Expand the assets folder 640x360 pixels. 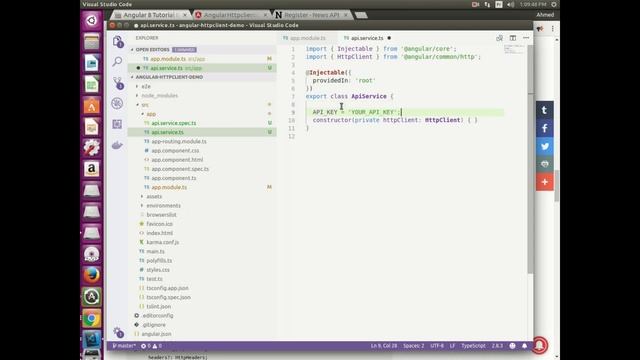pos(154,196)
